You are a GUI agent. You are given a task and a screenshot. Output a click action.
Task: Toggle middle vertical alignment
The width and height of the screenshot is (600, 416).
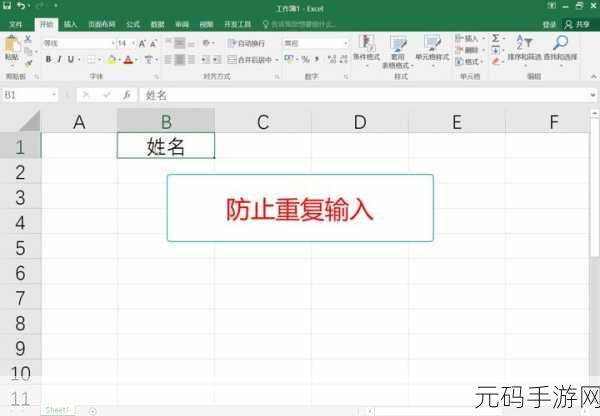click(x=179, y=43)
